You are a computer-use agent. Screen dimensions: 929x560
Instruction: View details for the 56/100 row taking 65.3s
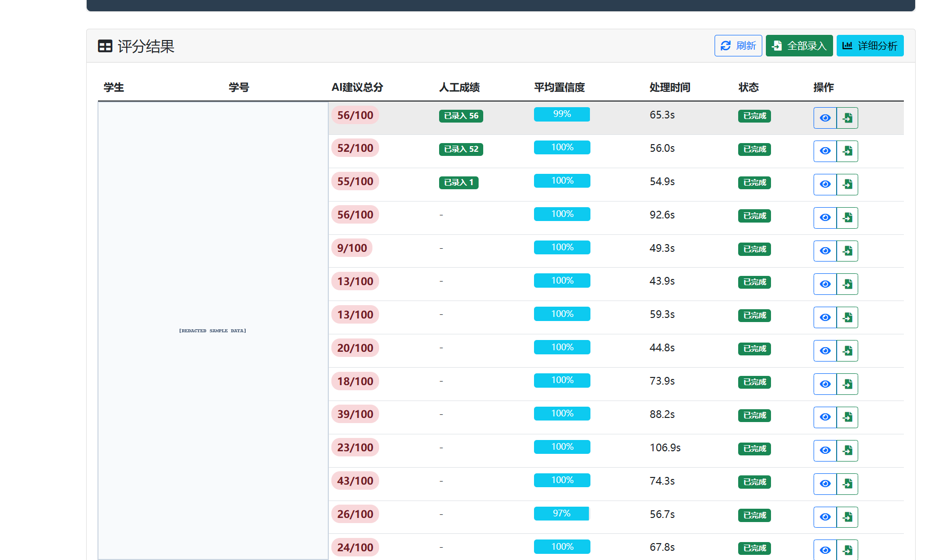[825, 118]
